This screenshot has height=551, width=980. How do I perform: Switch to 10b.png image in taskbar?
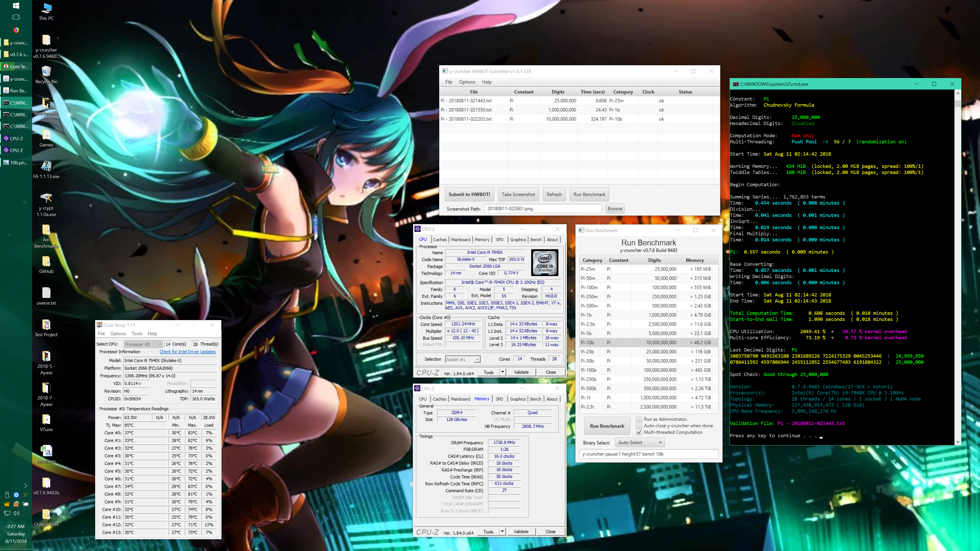pyautogui.click(x=16, y=162)
